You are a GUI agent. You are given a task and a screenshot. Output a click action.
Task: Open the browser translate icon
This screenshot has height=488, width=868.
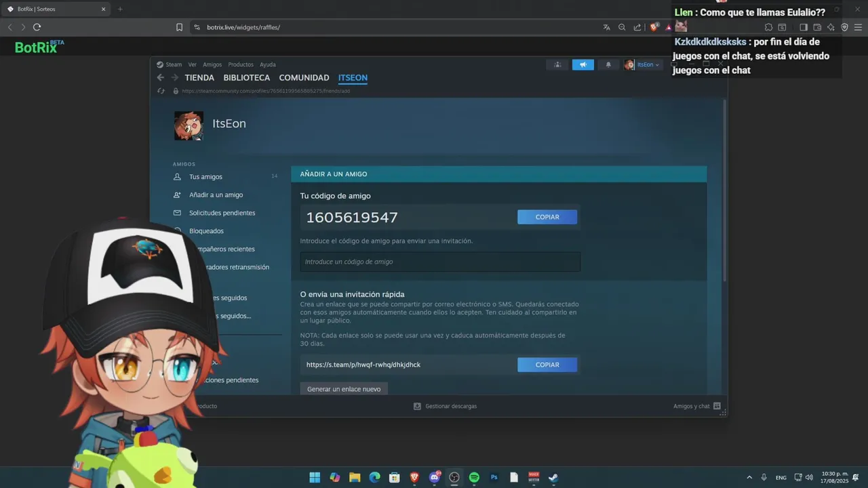click(x=606, y=27)
